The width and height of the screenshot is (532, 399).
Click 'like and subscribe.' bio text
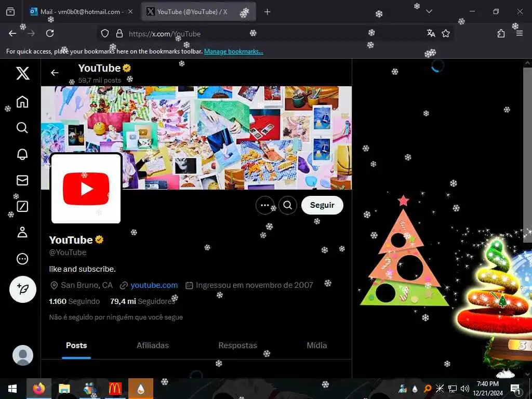[83, 269]
